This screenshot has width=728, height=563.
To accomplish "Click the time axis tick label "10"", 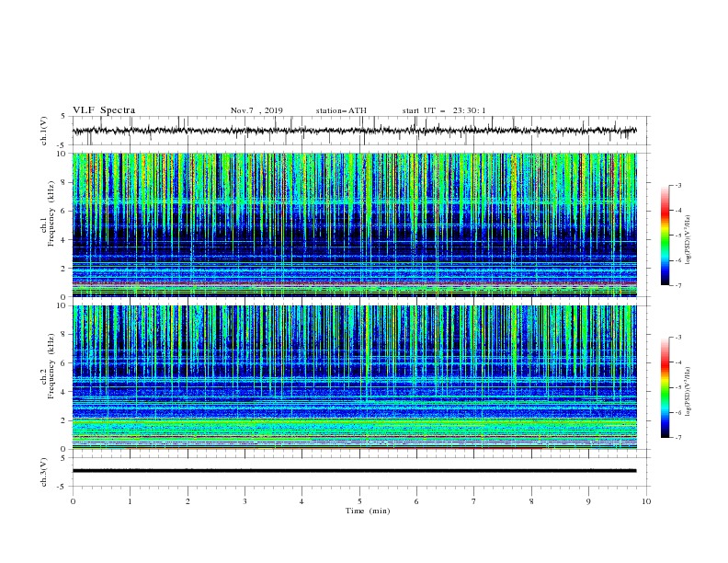I will pos(646,501).
